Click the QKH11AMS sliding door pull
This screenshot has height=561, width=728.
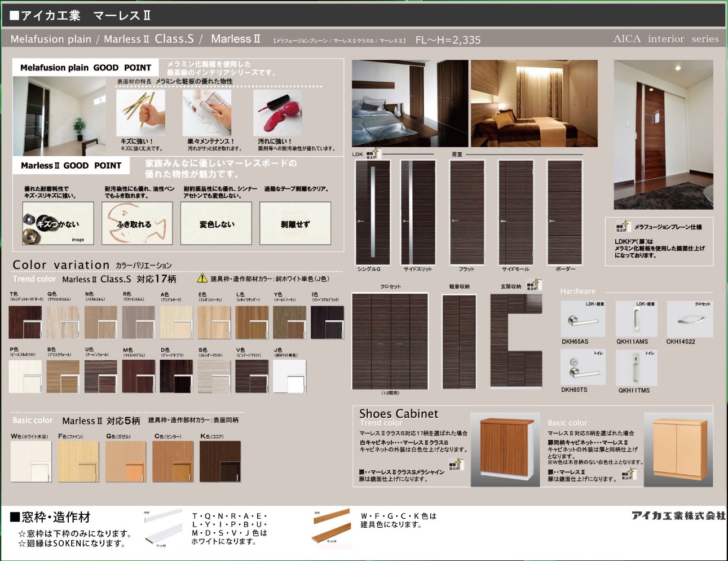(x=636, y=319)
